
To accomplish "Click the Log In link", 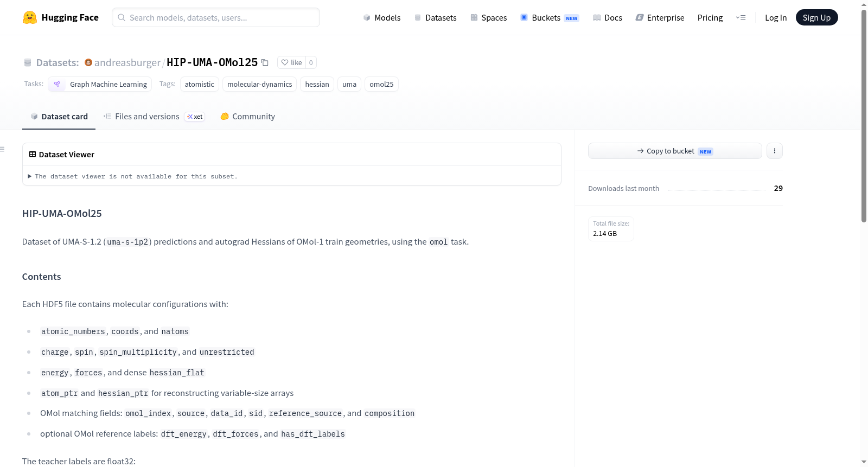I will [x=776, y=17].
